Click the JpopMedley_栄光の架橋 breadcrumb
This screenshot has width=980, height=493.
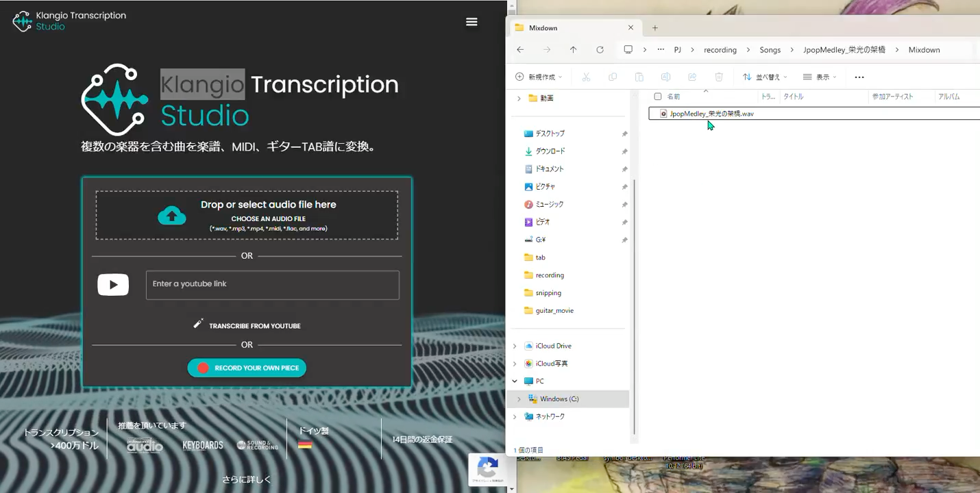point(844,50)
